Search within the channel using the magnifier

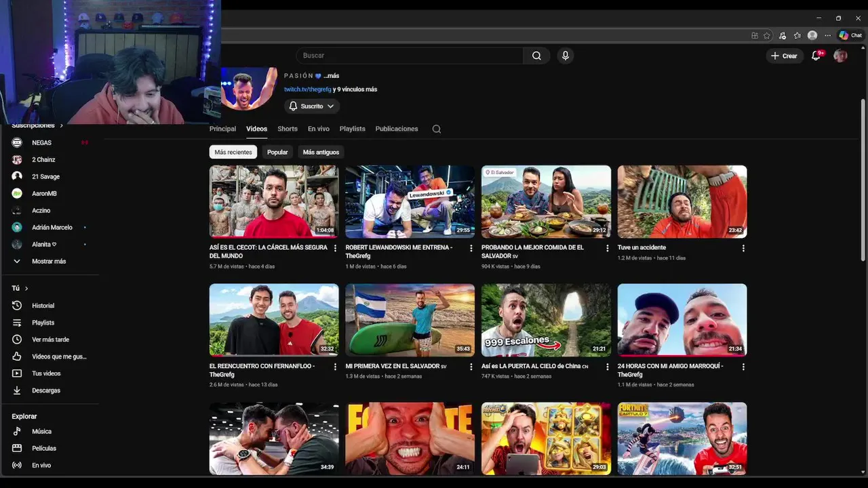coord(437,129)
